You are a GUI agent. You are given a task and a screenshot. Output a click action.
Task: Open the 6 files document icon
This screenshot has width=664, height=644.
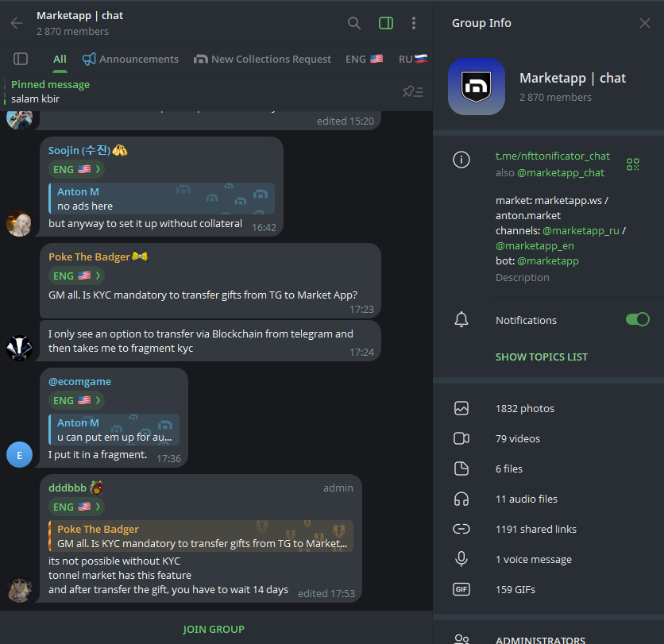[x=461, y=469]
